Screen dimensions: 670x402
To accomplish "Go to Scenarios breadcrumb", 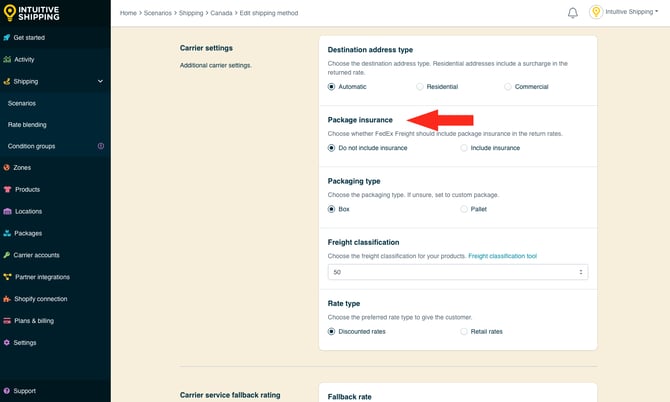I will tap(158, 13).
